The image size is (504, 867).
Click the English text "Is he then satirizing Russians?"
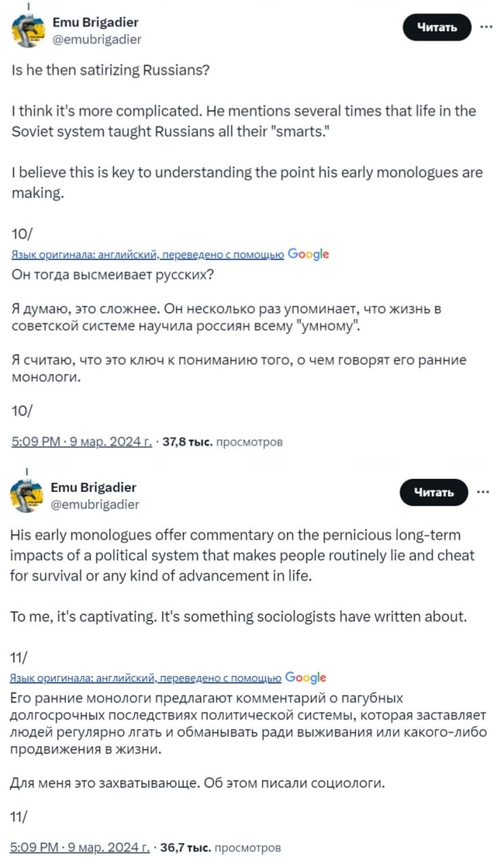pos(115,71)
